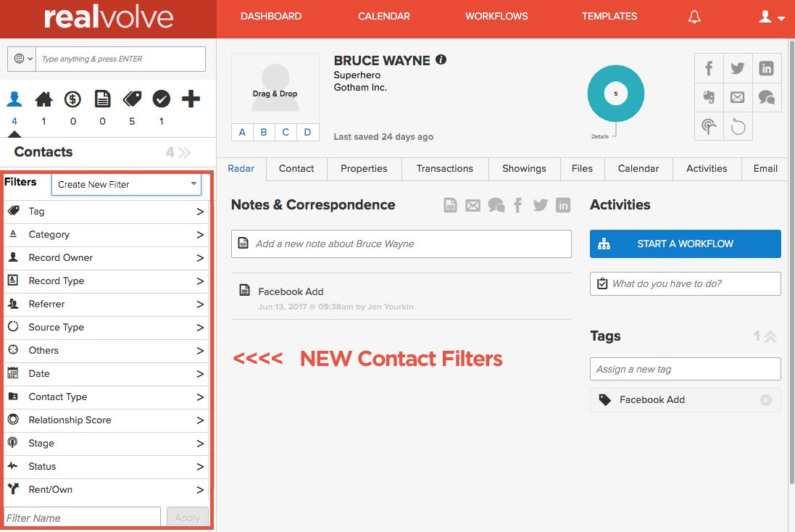The width and height of the screenshot is (795, 532).
Task: Open WORKFLOWS in top navigation
Action: 496,16
